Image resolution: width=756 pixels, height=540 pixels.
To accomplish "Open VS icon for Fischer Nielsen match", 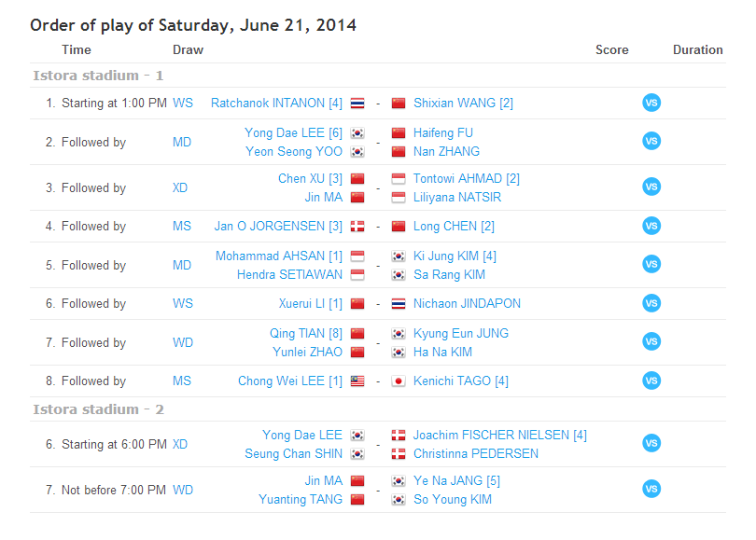I will 651,444.
